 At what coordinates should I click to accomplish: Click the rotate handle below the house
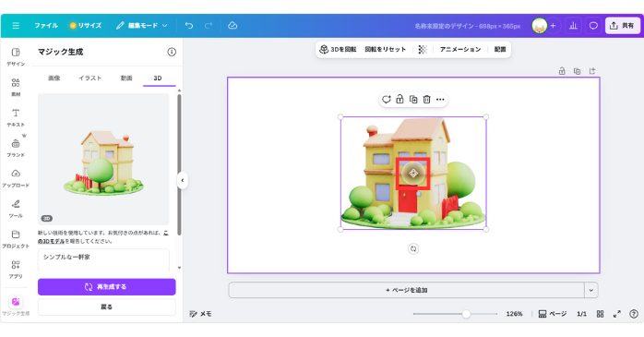(x=413, y=248)
